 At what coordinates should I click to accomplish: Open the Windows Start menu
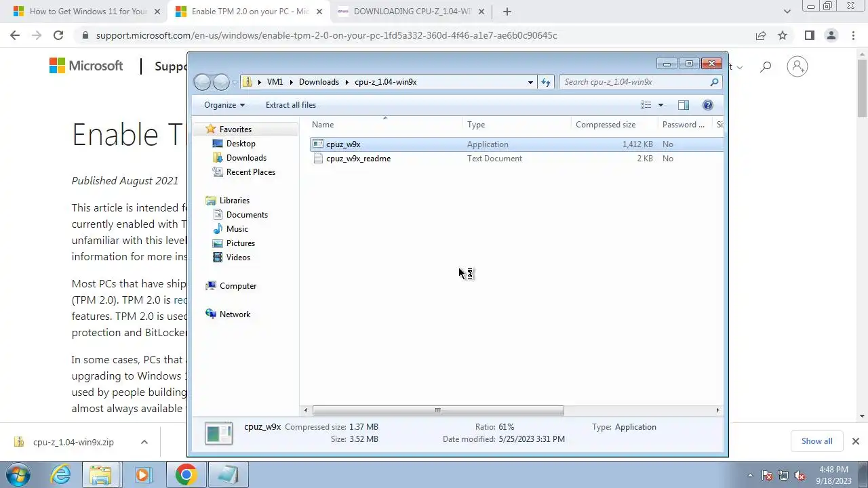tap(18, 474)
